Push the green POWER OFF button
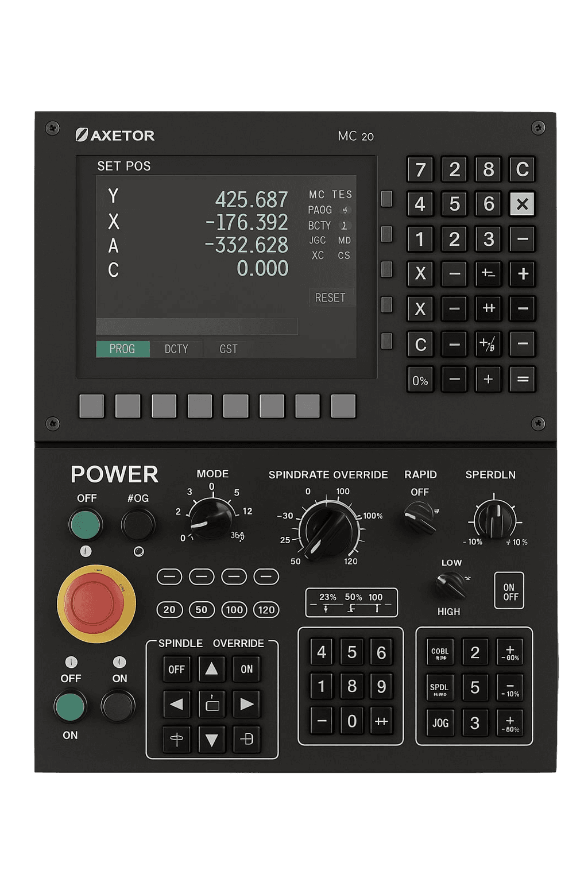 point(86,524)
